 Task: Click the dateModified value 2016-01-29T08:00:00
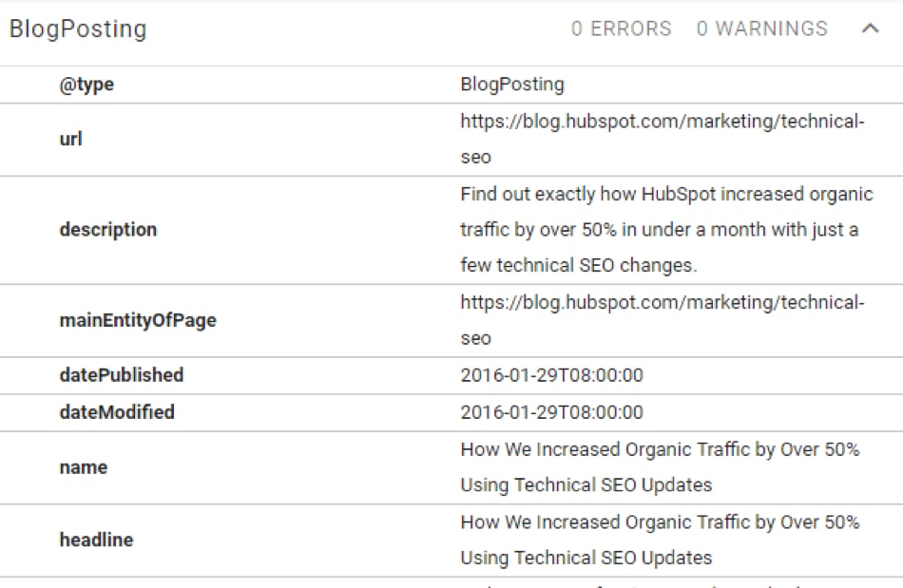pos(551,412)
